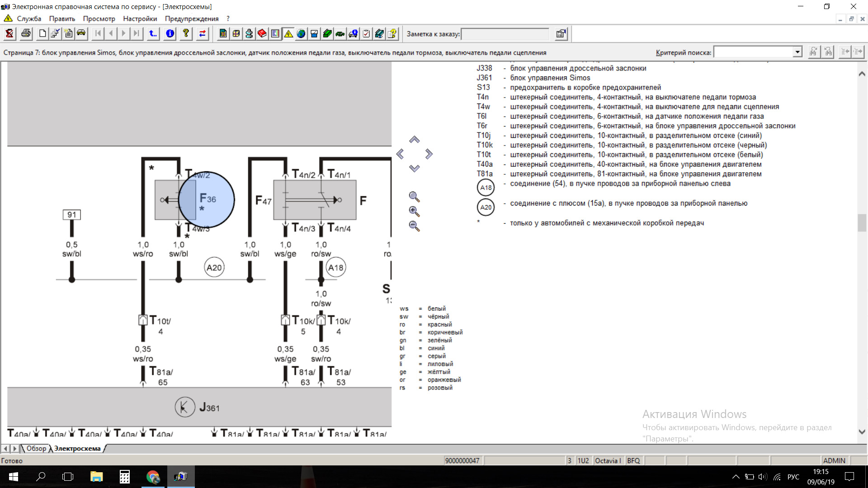Click the zoom out magnifier icon
The height and width of the screenshot is (488, 868).
point(414,226)
